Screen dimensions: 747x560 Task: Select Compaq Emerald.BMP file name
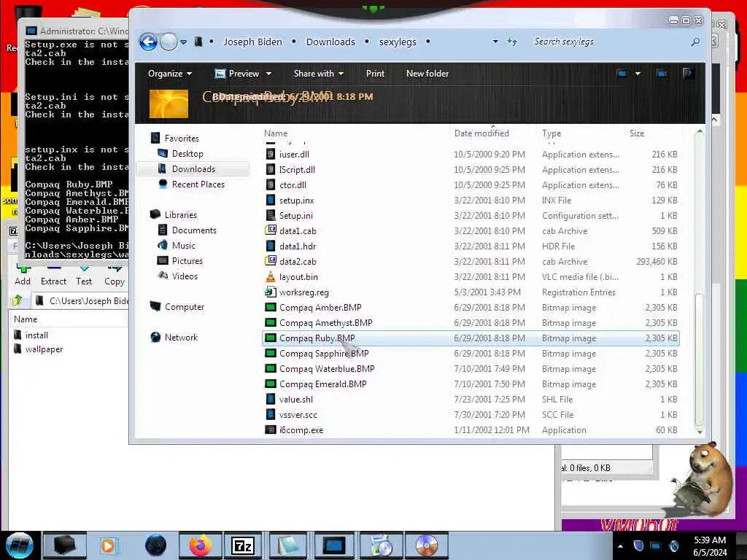pyautogui.click(x=323, y=384)
